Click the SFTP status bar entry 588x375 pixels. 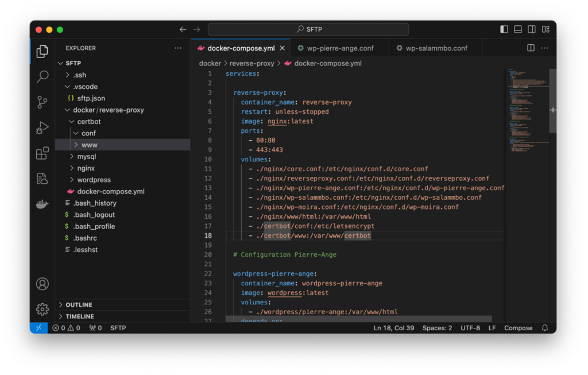(118, 328)
